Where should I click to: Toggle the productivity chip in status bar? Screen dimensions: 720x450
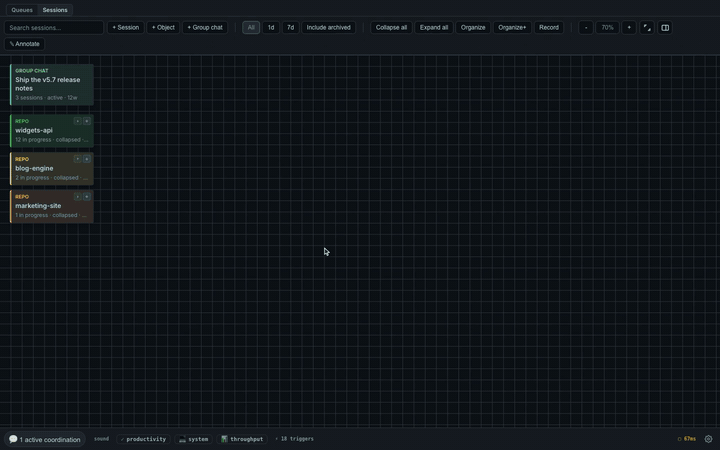(143, 439)
